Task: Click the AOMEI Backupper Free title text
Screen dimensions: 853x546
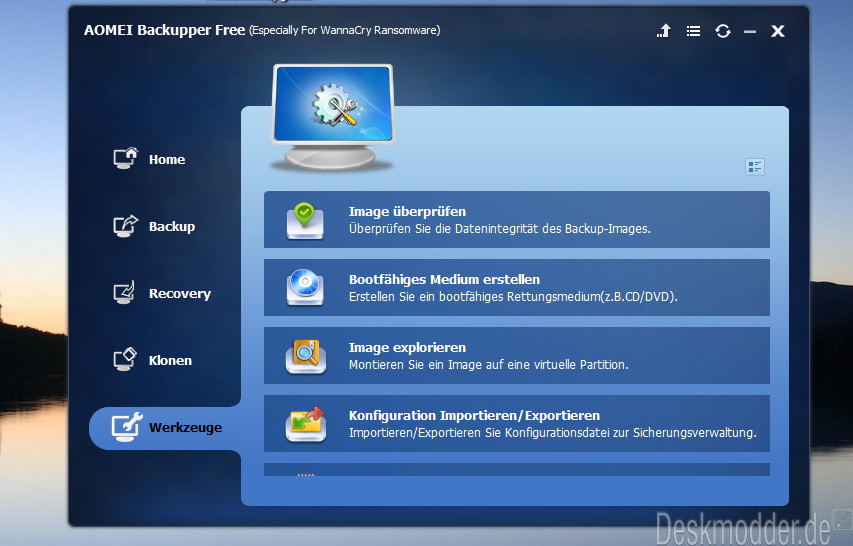Action: 164,30
